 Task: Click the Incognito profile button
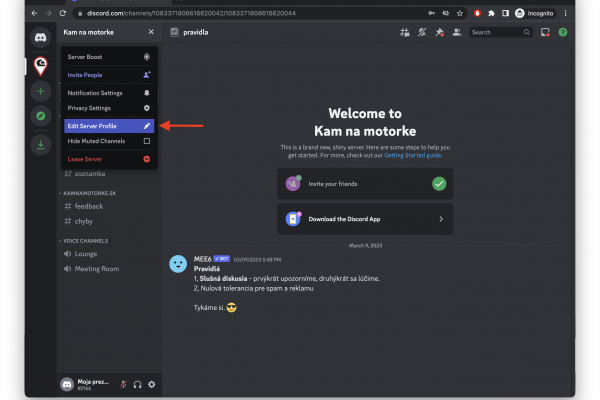coord(534,13)
